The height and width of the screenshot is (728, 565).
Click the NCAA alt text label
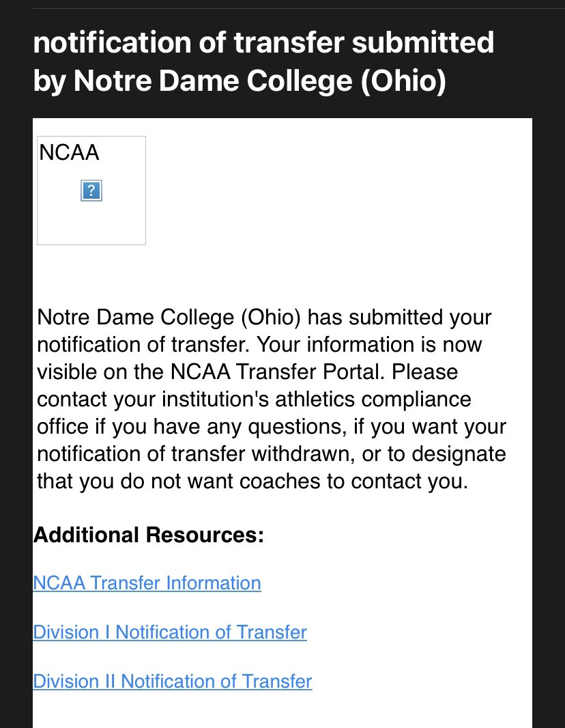pyautogui.click(x=69, y=153)
